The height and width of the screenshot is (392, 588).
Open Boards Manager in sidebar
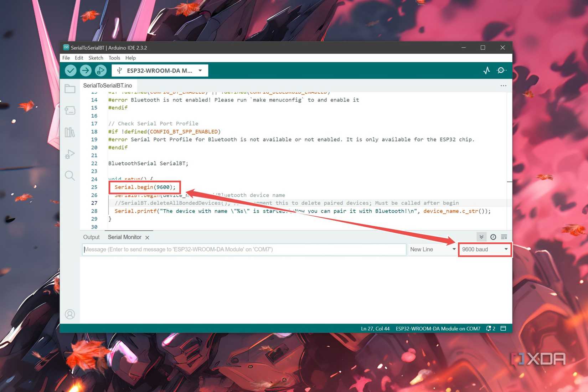[70, 110]
